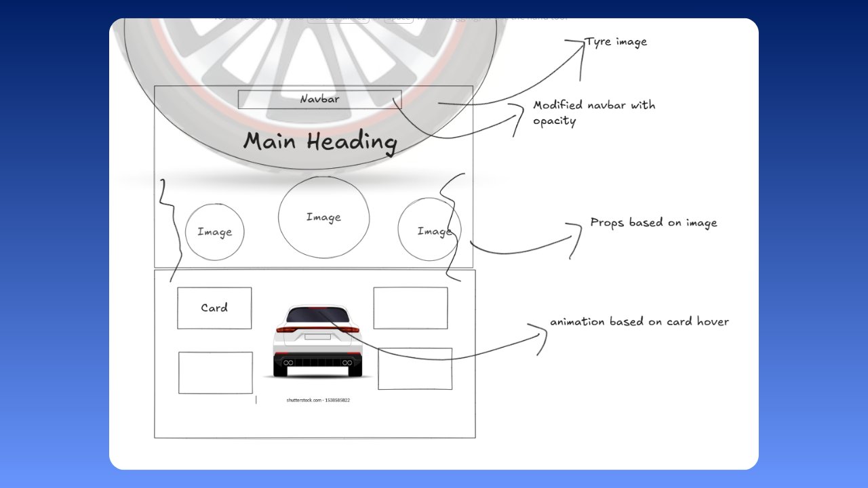Select the large center Image circle
Screen dimensions: 868x488
tap(323, 217)
